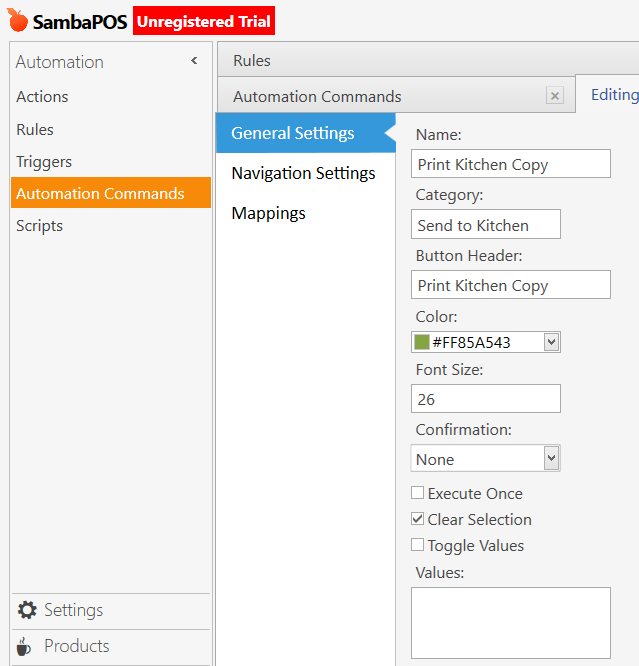Uncheck the Clear Selection checkbox
The image size is (639, 666).
point(417,519)
